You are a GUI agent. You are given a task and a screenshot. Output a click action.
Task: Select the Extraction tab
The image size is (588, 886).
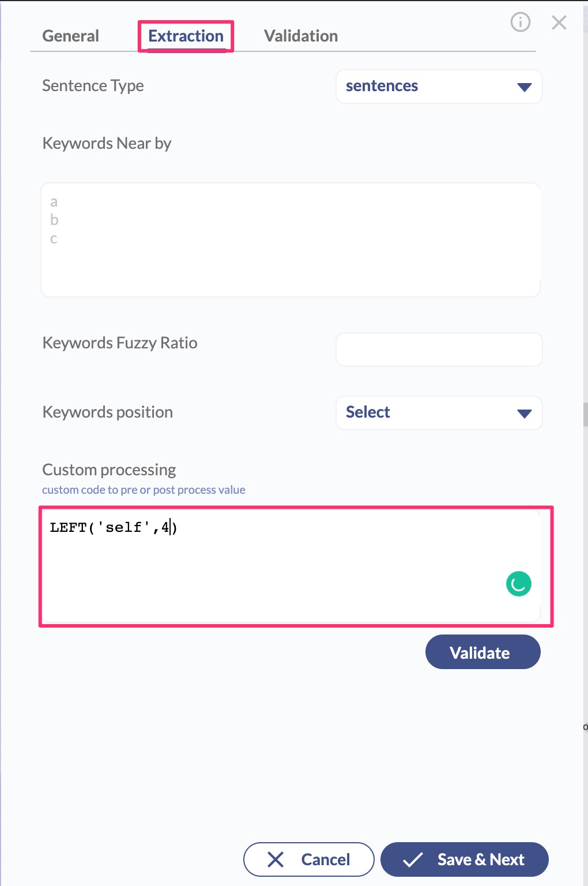coord(186,36)
